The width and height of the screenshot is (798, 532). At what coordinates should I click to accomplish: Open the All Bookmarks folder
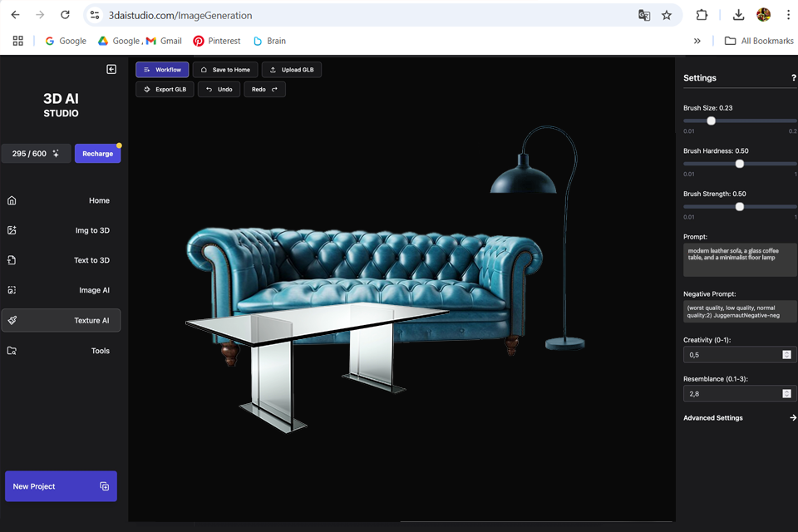pos(759,41)
